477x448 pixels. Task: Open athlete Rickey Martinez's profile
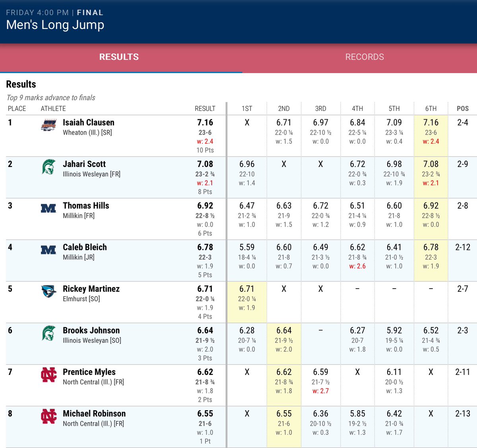click(x=91, y=289)
